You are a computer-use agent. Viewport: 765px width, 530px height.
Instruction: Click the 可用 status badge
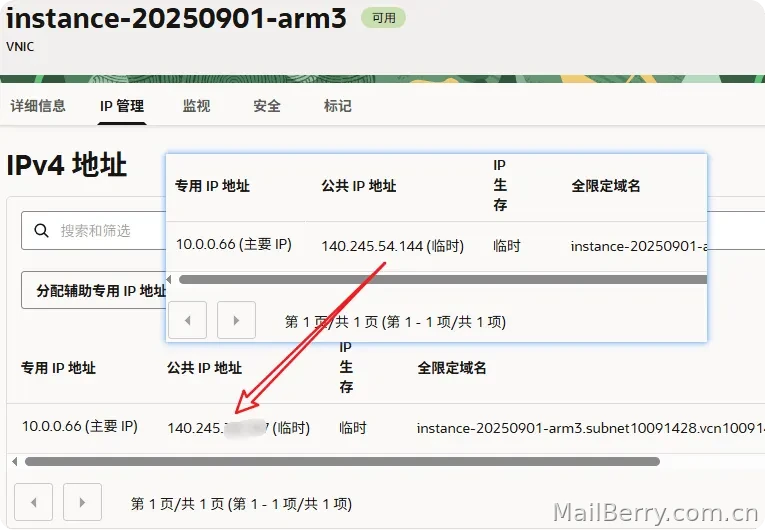tap(383, 18)
